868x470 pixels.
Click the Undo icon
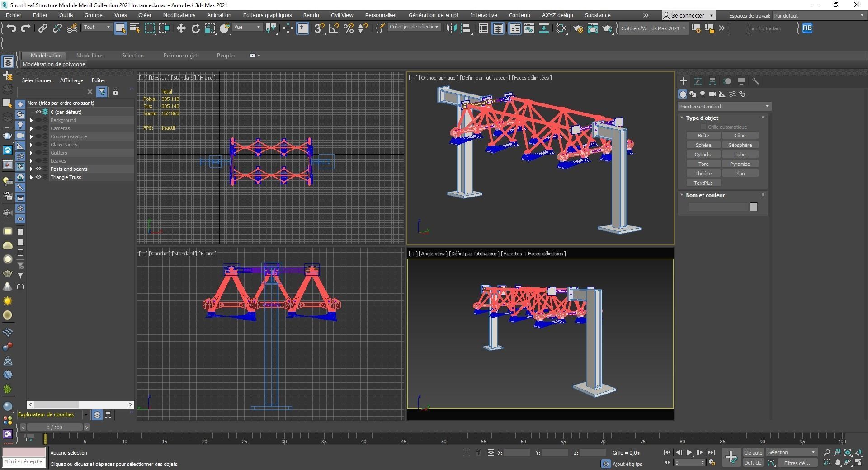click(11, 28)
